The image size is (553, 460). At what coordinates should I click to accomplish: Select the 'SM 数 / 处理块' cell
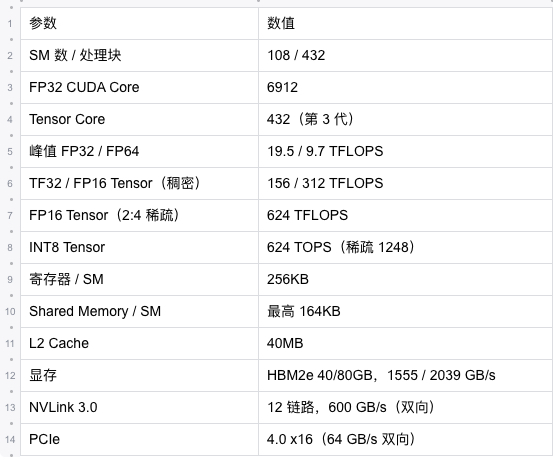click(x=139, y=56)
